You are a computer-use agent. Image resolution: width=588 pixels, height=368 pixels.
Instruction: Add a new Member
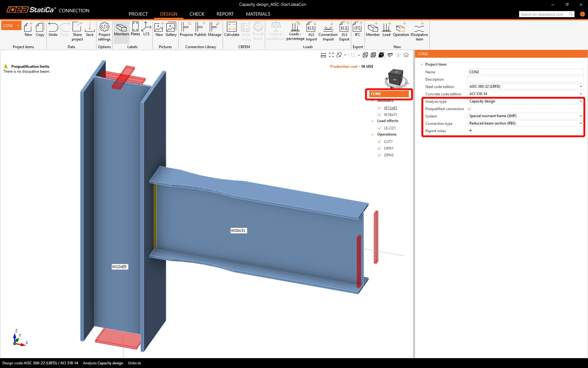pos(373,29)
